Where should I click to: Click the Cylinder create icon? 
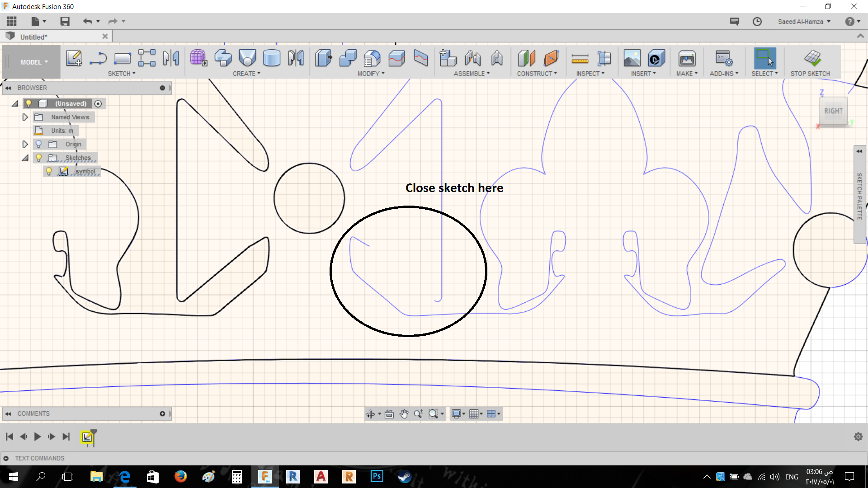[x=272, y=58]
